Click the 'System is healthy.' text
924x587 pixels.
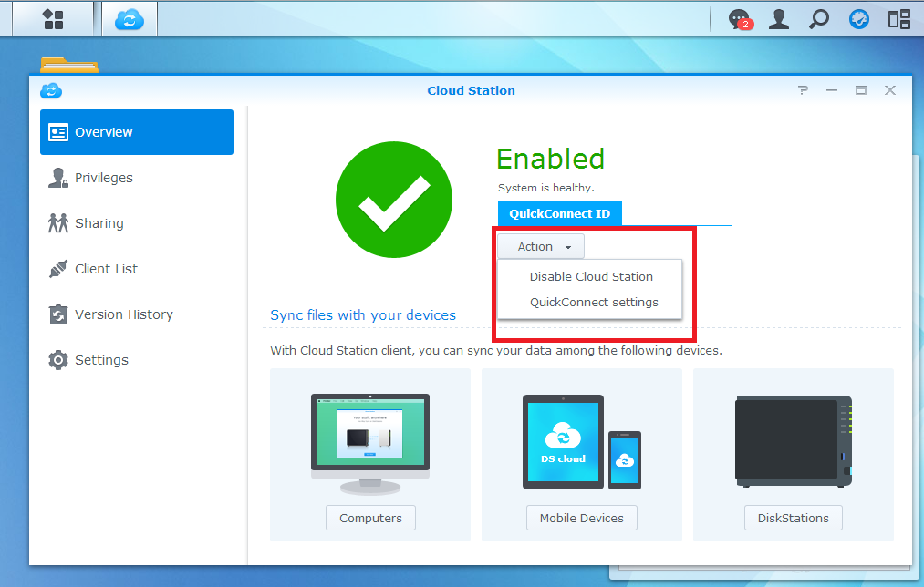546,188
